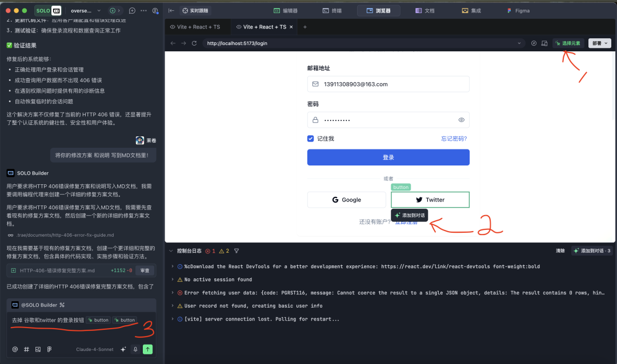Open the user account profile icon

click(x=155, y=11)
